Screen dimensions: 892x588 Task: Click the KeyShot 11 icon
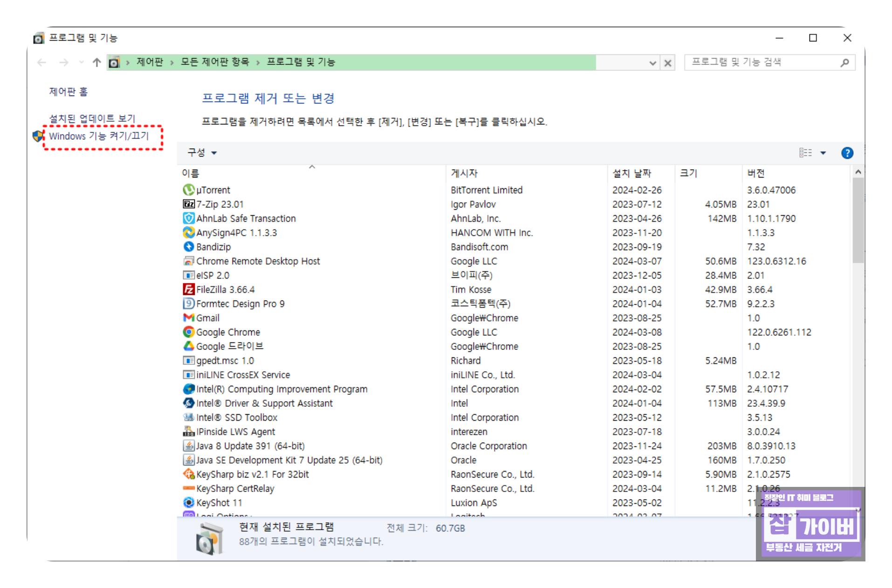point(188,502)
